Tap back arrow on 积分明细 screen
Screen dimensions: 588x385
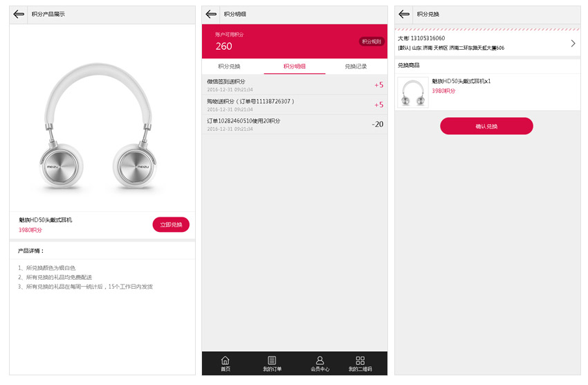point(211,15)
